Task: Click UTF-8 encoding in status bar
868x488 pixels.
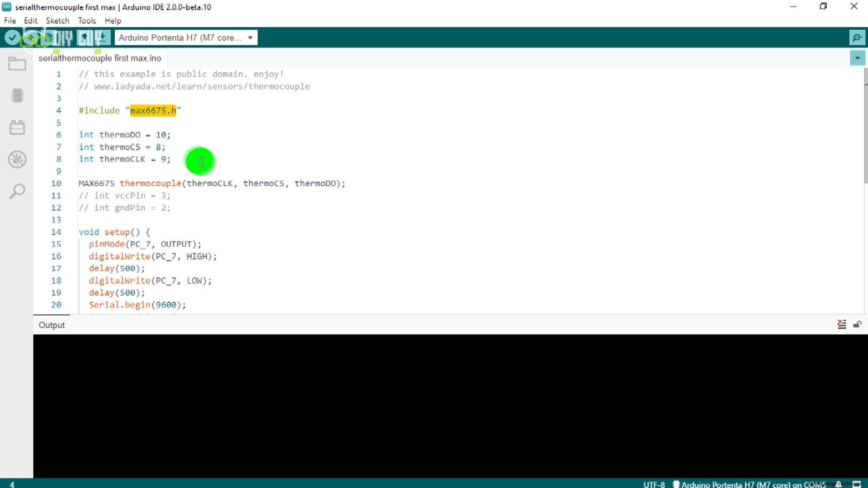Action: click(654, 484)
